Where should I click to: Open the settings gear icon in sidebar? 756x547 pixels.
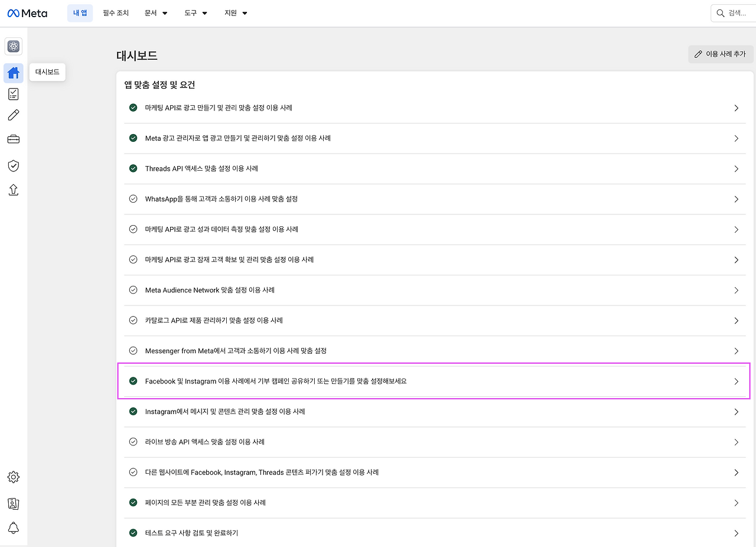click(14, 477)
